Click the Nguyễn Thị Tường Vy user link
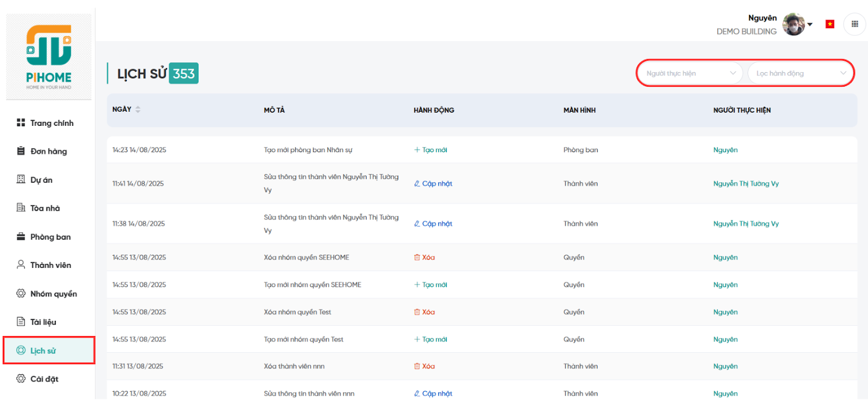The image size is (868, 407). pos(745,184)
